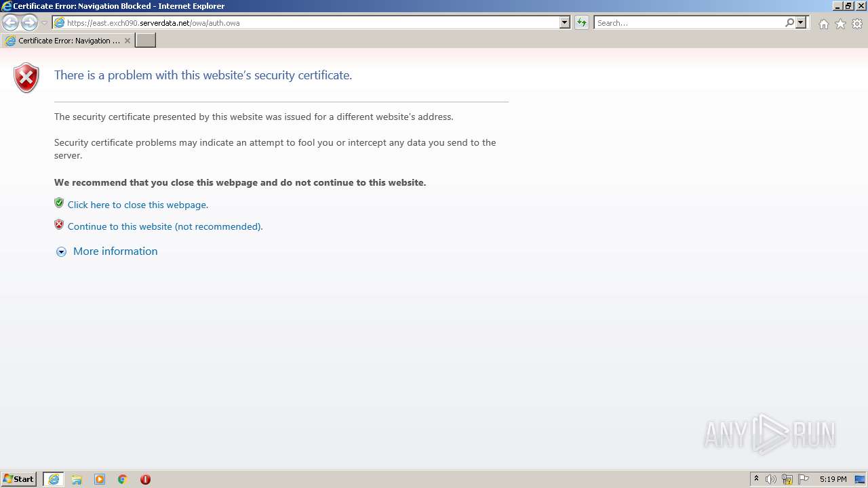Continue to this website (not recommended) link
This screenshot has height=488, width=868.
point(165,226)
